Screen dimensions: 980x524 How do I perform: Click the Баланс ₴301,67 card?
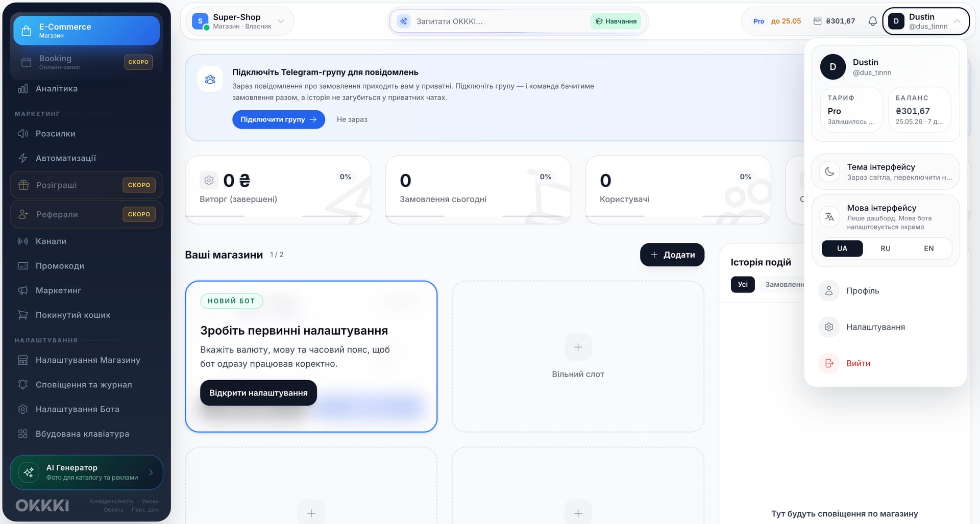point(919,110)
